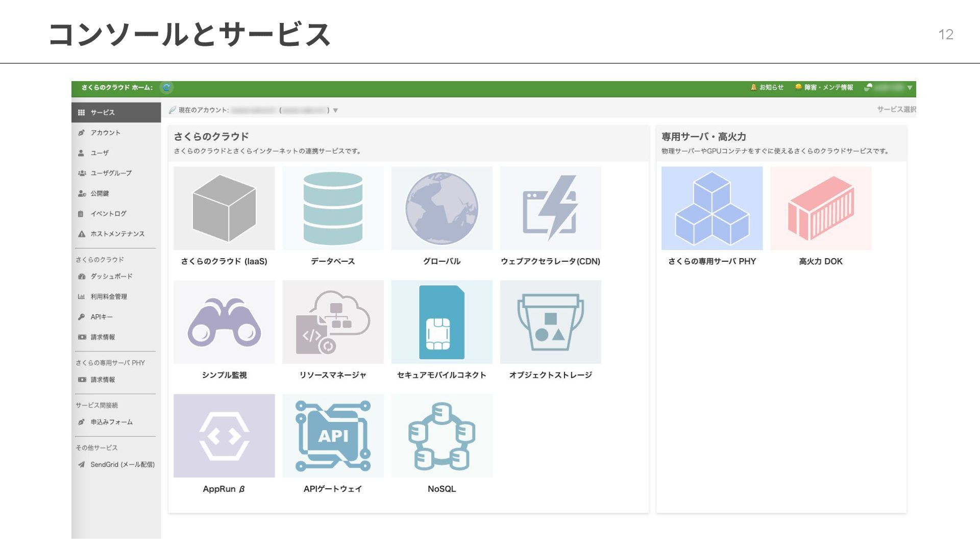980x551 pixels.
Task: Go to イベントログ in the sidebar
Action: click(108, 214)
